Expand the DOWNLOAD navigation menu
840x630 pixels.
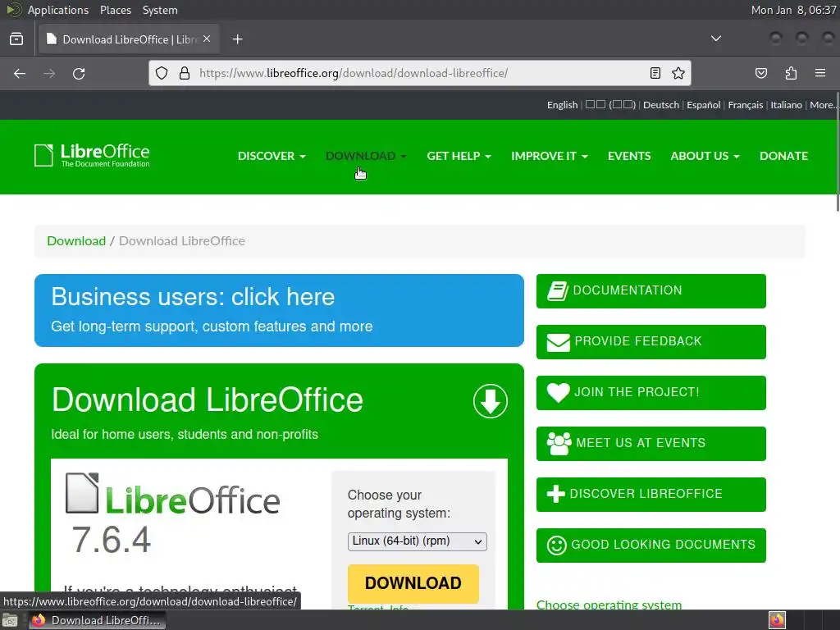(366, 156)
